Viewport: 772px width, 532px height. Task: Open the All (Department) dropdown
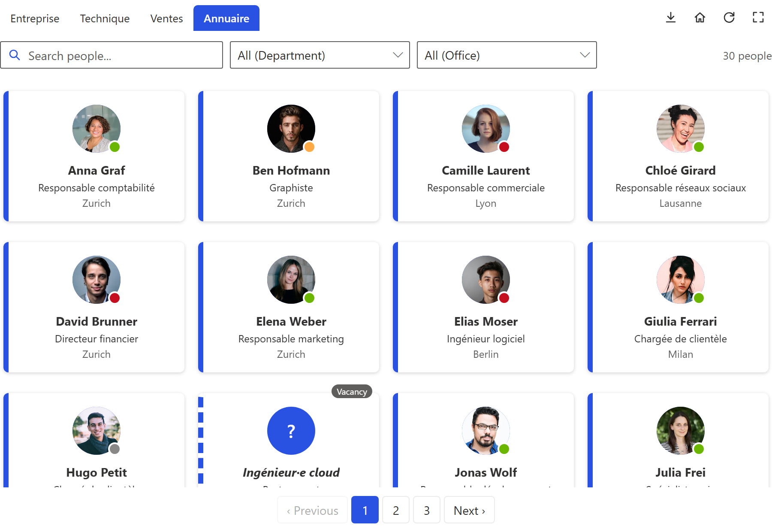click(x=320, y=55)
